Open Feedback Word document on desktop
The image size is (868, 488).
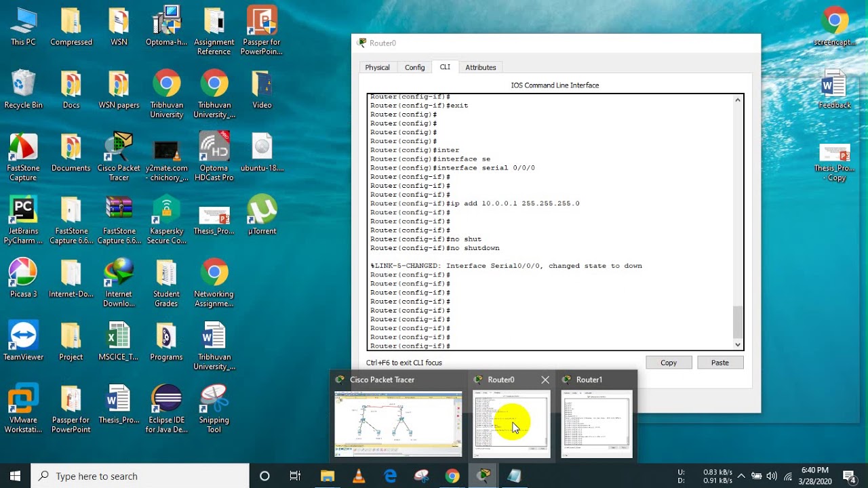pyautogui.click(x=834, y=89)
